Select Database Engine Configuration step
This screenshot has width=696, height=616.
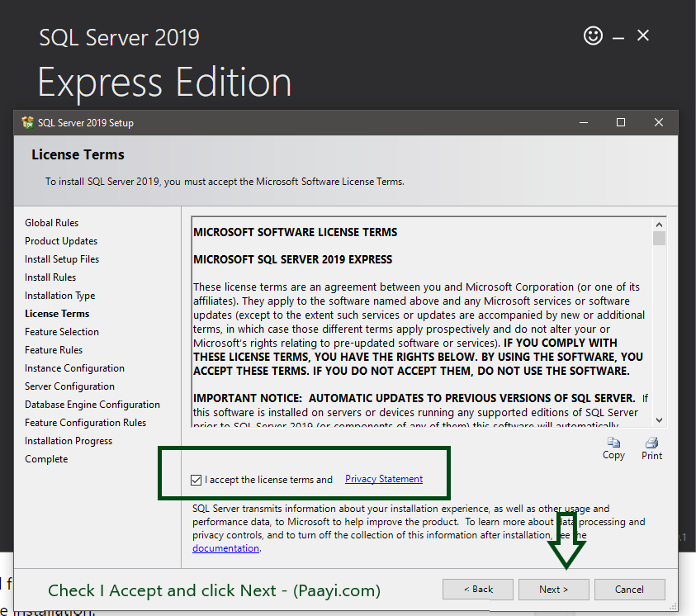(x=92, y=404)
